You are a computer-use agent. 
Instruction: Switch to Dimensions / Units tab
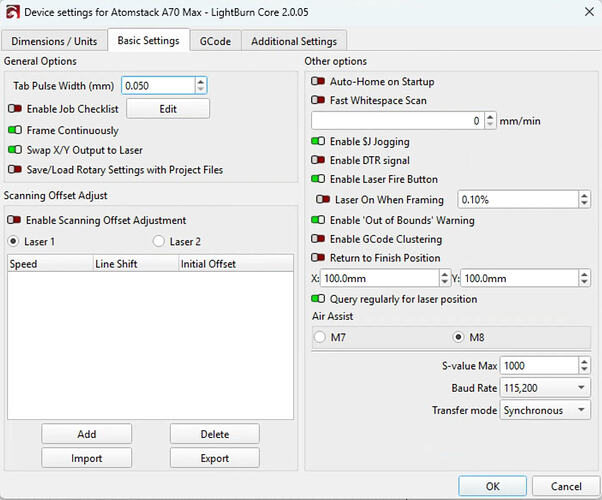(54, 41)
